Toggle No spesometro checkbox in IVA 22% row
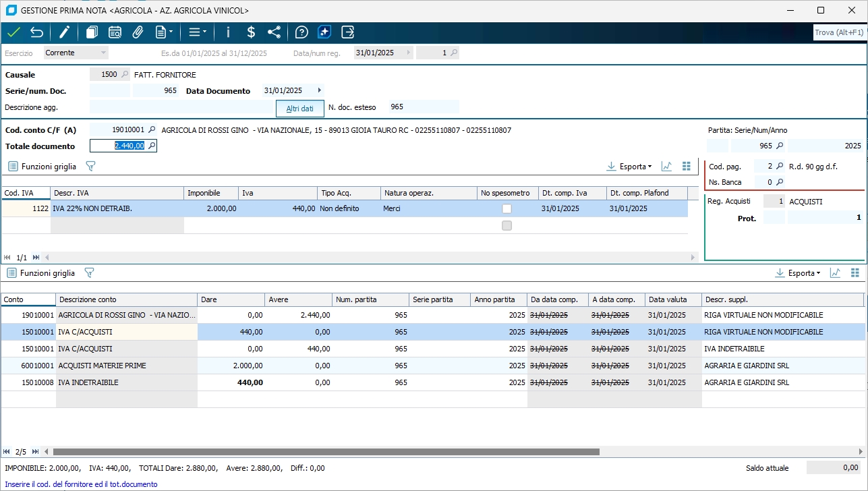 507,209
